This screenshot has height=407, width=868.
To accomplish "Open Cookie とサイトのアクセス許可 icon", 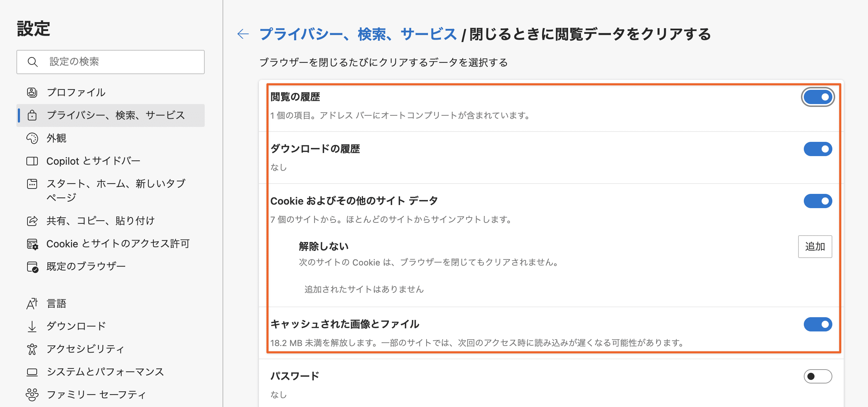I will click(32, 244).
